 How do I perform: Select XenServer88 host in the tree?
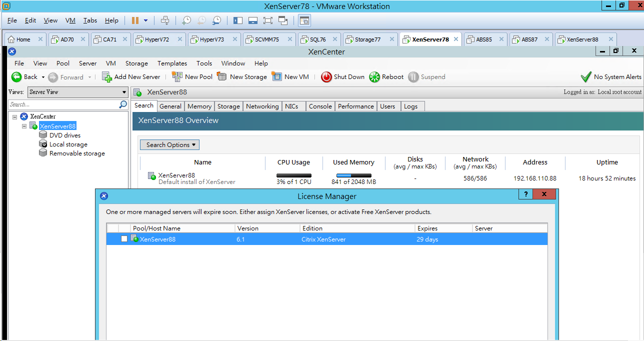pyautogui.click(x=57, y=126)
